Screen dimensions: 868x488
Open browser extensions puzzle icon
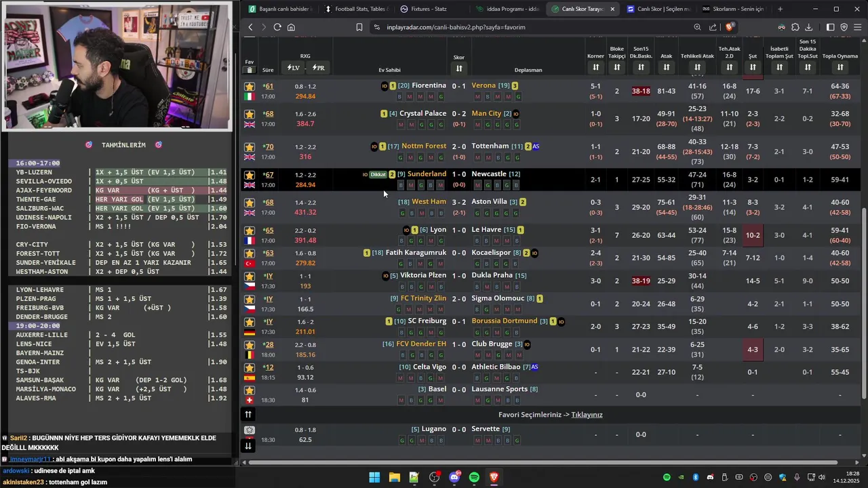click(795, 27)
